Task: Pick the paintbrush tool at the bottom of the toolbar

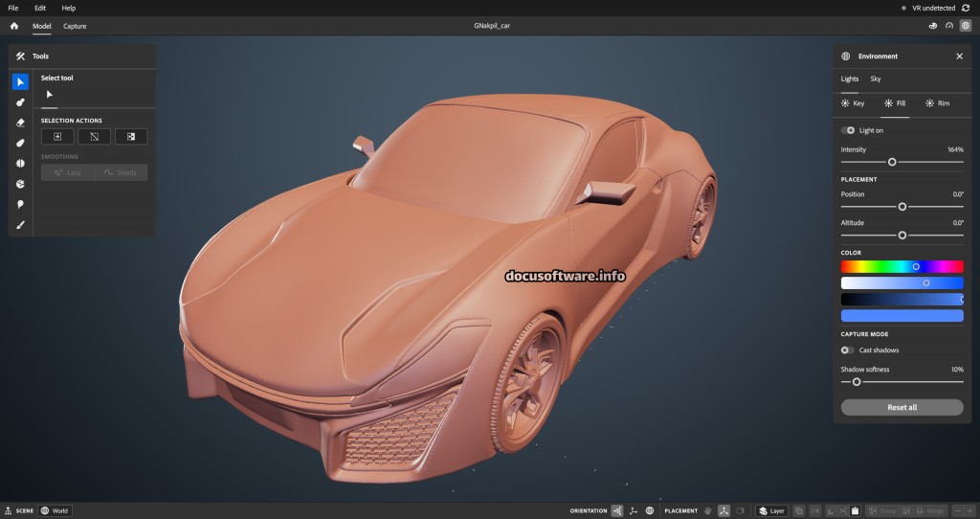Action: [20, 225]
